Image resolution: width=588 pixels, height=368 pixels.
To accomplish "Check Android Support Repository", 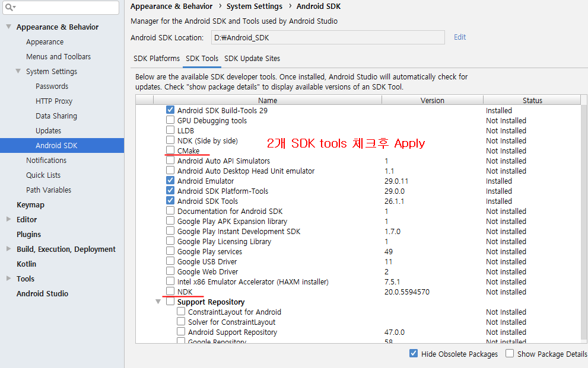I will pyautogui.click(x=181, y=331).
